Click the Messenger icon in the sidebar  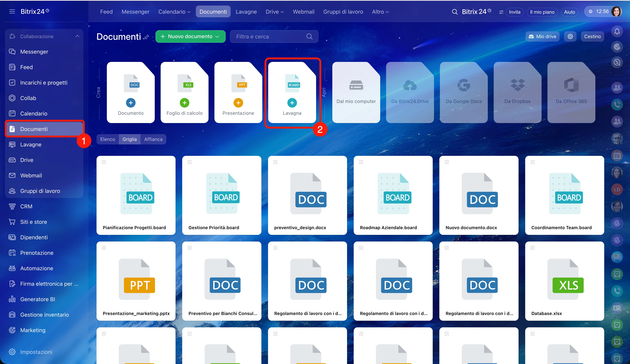(12, 52)
